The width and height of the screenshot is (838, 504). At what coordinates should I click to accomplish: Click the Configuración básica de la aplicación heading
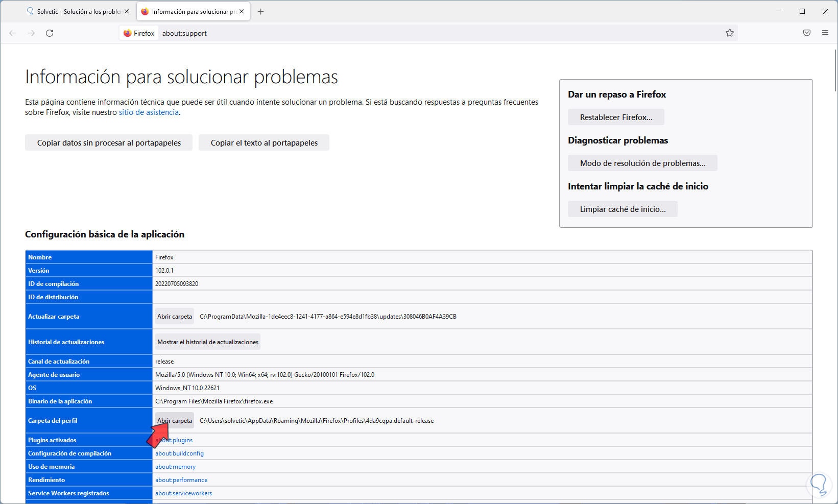pos(105,234)
